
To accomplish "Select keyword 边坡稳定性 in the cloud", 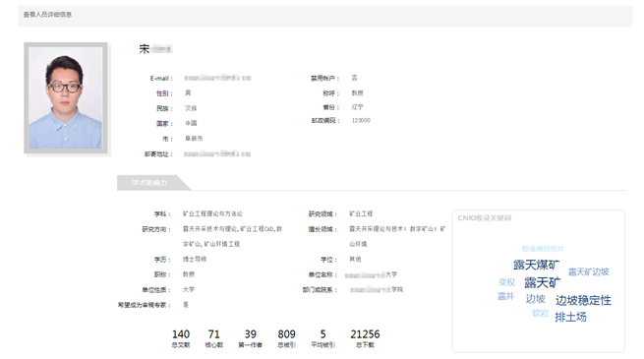I will point(583,300).
